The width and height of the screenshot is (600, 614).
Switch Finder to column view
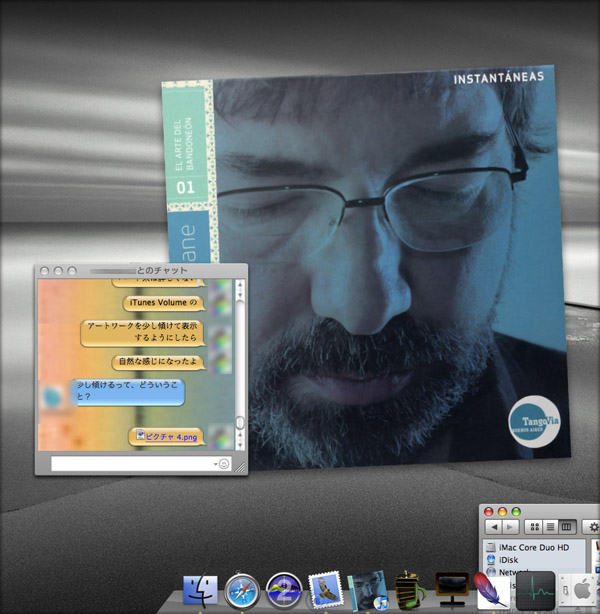pos(567,527)
